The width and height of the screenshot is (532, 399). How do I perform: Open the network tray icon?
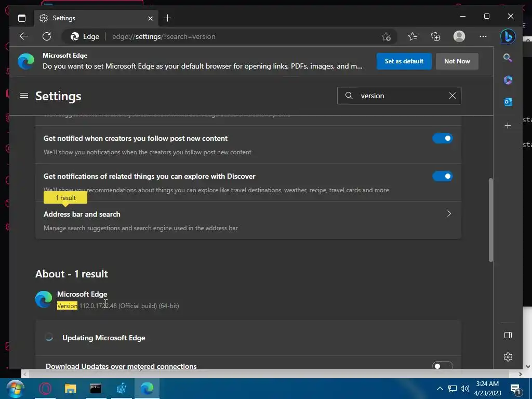click(453, 389)
